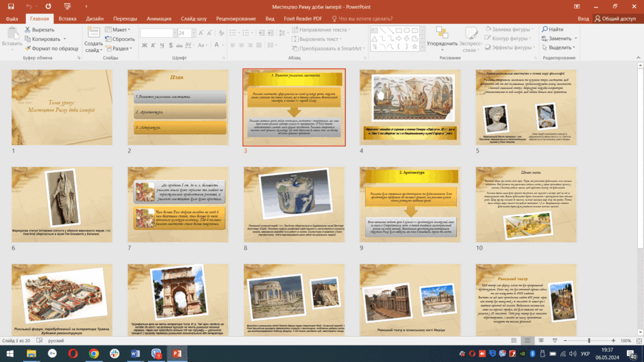The image size is (644, 362).
Task: Select the oval shape in the shapes gallery
Action: click(x=406, y=30)
